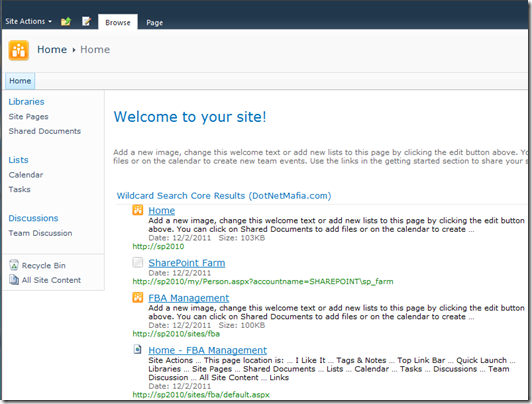Open the Lists heading link
This screenshot has width=532, height=404.
18,160
